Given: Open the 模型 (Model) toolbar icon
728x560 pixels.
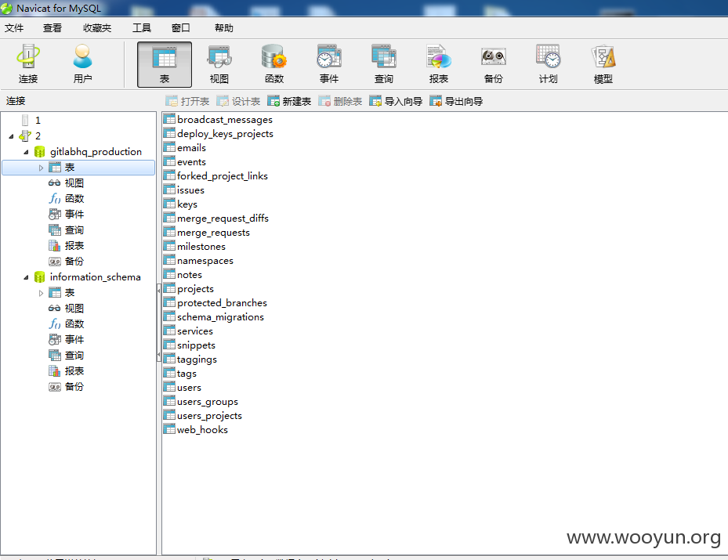Looking at the screenshot, I should point(603,64).
